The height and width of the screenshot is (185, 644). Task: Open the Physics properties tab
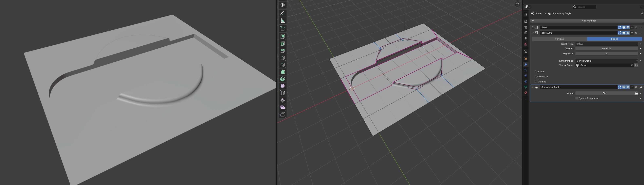click(x=526, y=76)
